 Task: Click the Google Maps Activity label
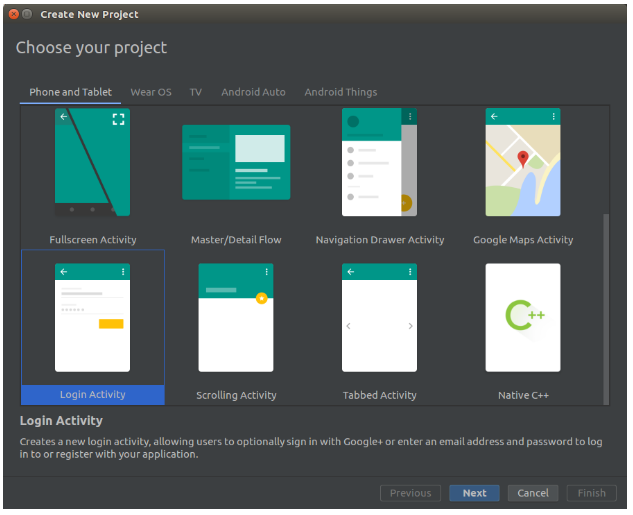pyautogui.click(x=523, y=240)
